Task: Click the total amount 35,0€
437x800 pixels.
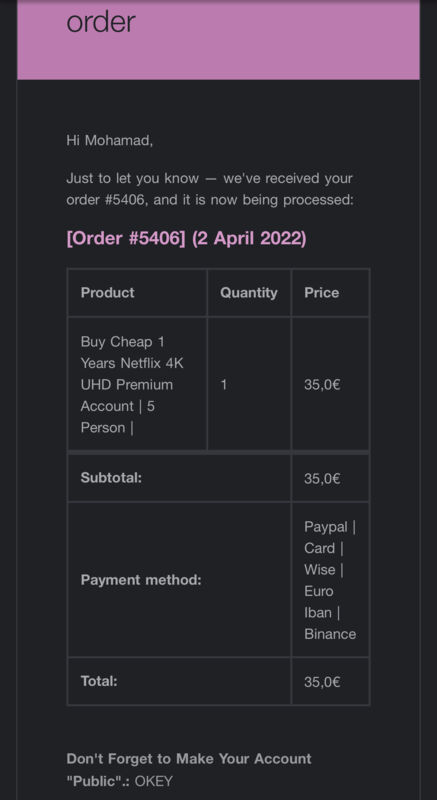Action: click(322, 682)
